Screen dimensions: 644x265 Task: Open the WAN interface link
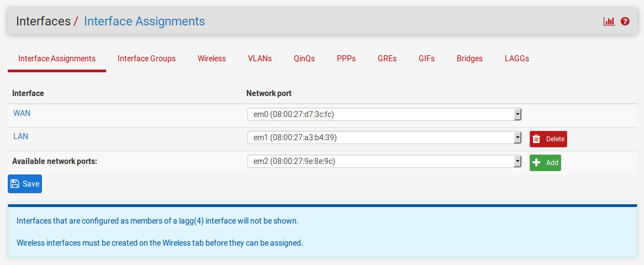22,113
